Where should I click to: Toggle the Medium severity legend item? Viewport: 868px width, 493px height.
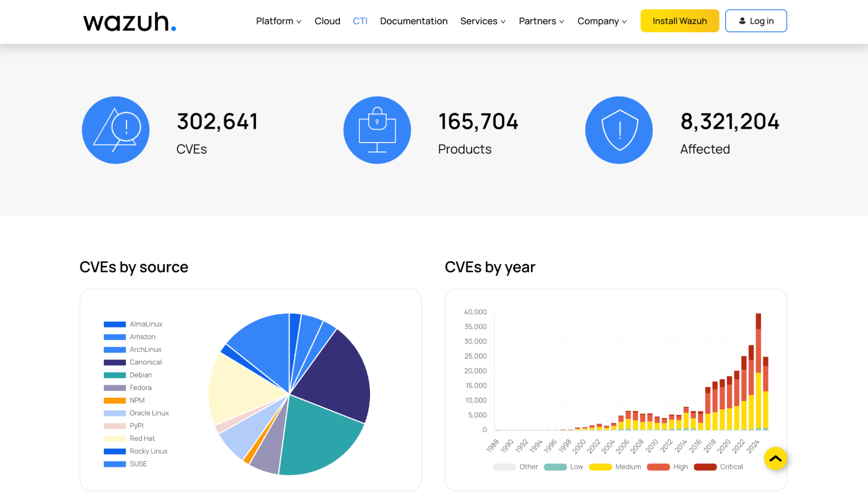click(x=615, y=467)
